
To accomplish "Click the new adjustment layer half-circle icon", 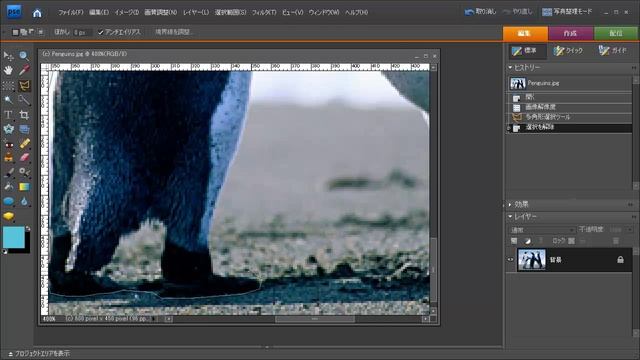I will coord(527,241).
